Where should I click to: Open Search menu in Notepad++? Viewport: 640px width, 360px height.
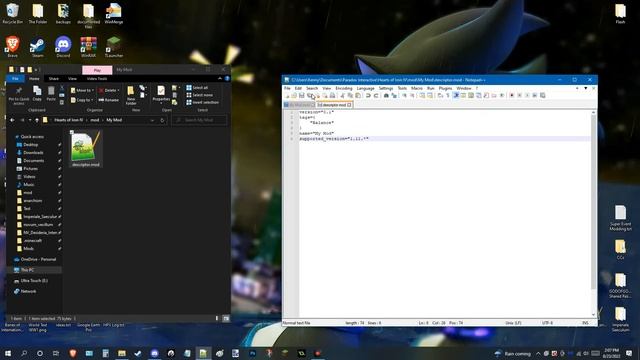click(312, 88)
